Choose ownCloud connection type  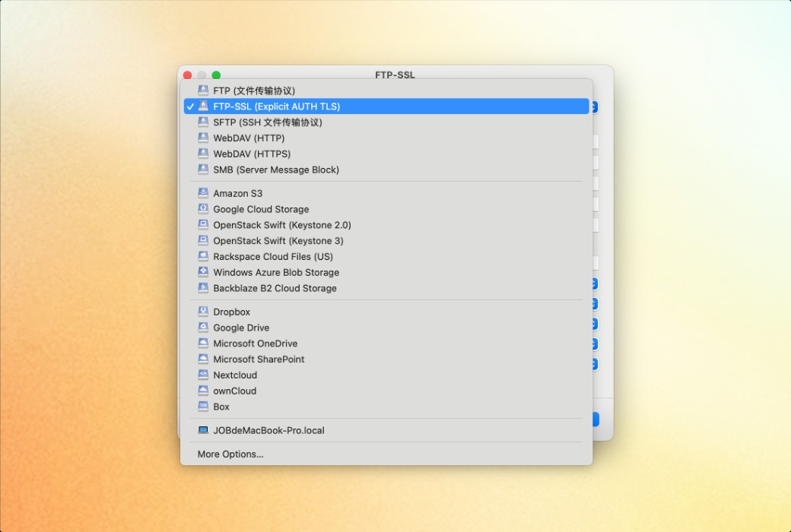[386, 391]
